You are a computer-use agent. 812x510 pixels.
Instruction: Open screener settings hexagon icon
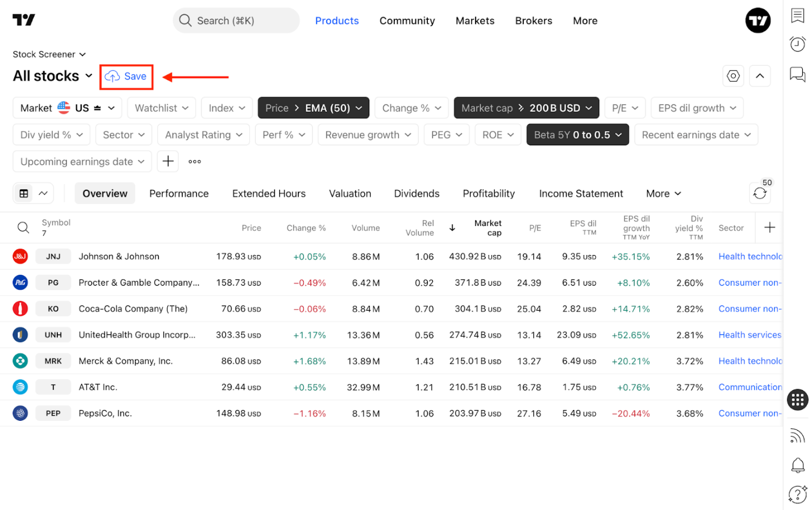click(x=733, y=76)
